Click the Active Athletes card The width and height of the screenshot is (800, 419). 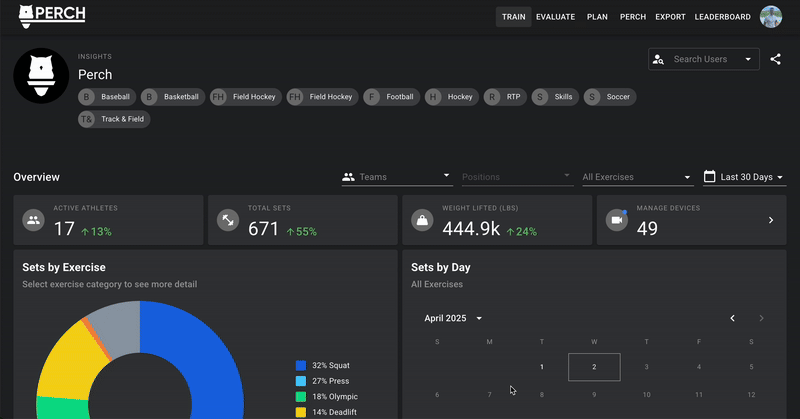108,220
